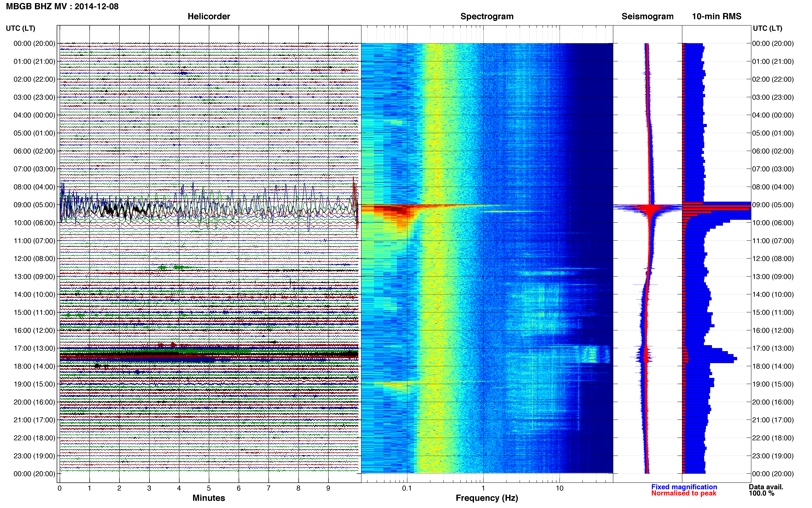Click the Minutes axis tick label 0
812x508 pixels.
pos(59,488)
